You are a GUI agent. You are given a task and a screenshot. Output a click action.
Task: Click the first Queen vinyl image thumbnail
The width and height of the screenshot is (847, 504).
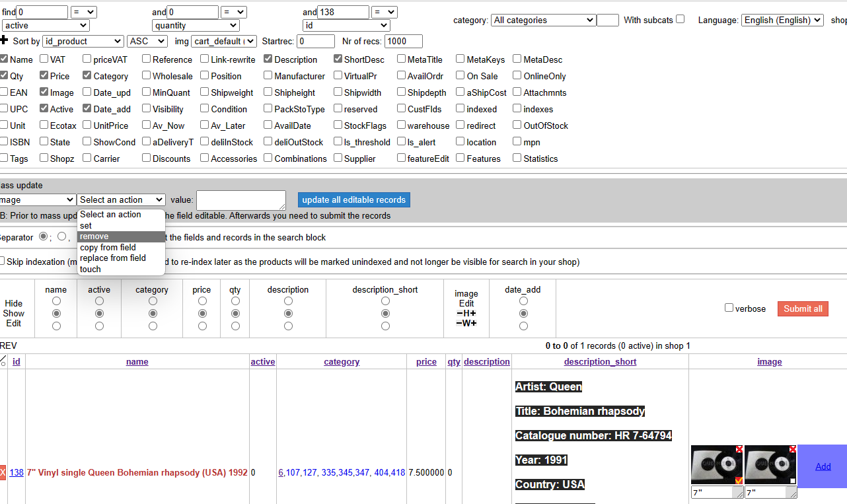tap(714, 464)
